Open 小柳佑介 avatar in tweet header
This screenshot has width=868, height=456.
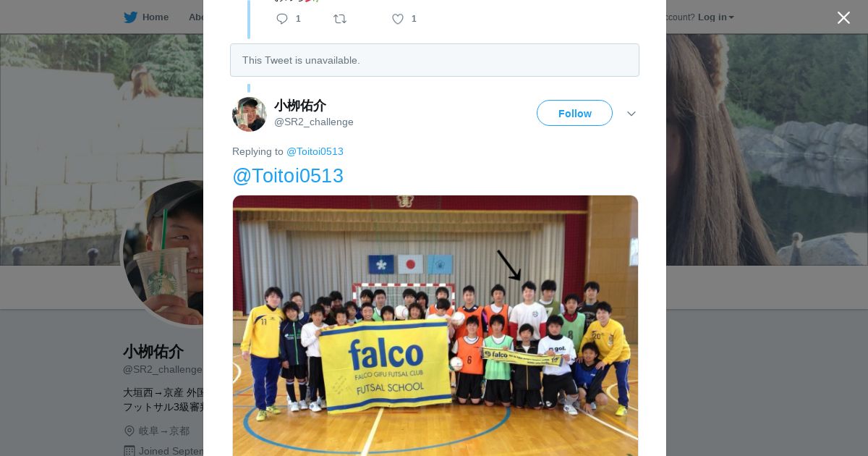250,114
